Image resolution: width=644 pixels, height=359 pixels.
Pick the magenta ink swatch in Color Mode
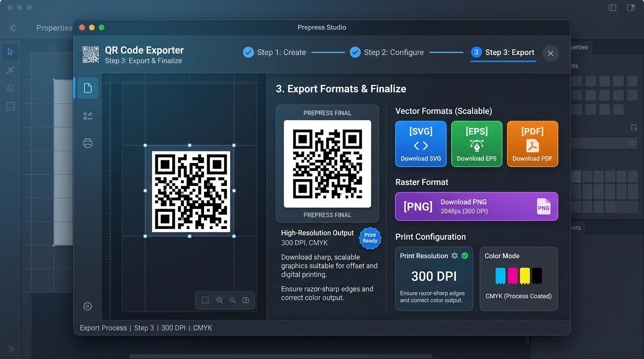(512, 276)
